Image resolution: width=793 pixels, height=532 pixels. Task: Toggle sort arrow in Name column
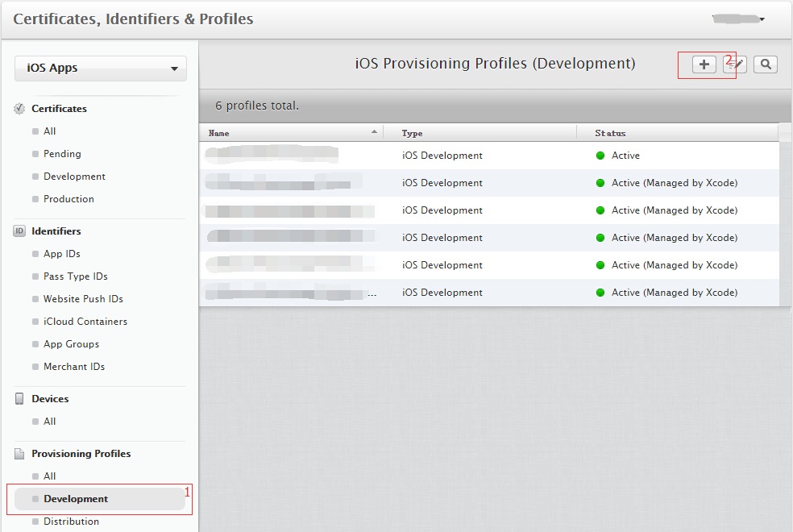point(374,132)
